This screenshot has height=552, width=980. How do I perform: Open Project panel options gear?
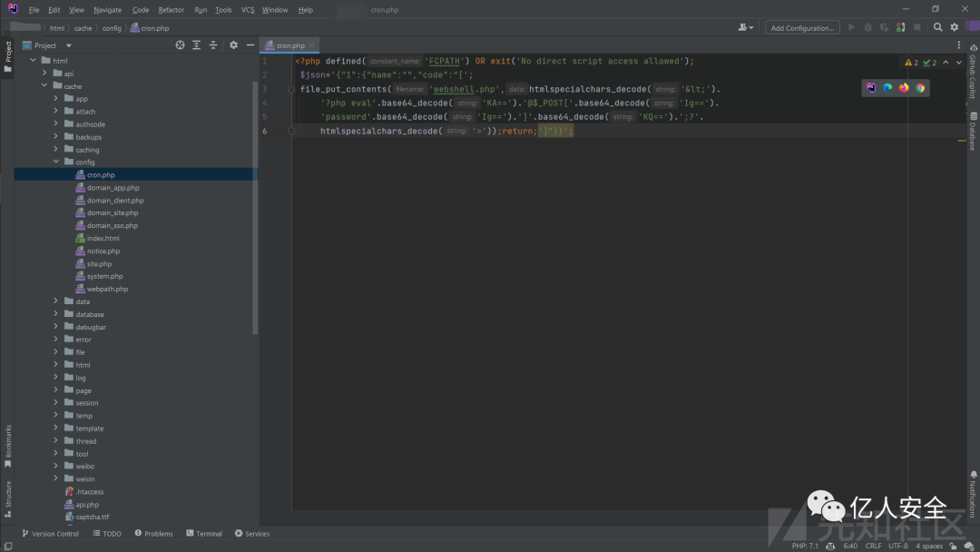coord(234,45)
